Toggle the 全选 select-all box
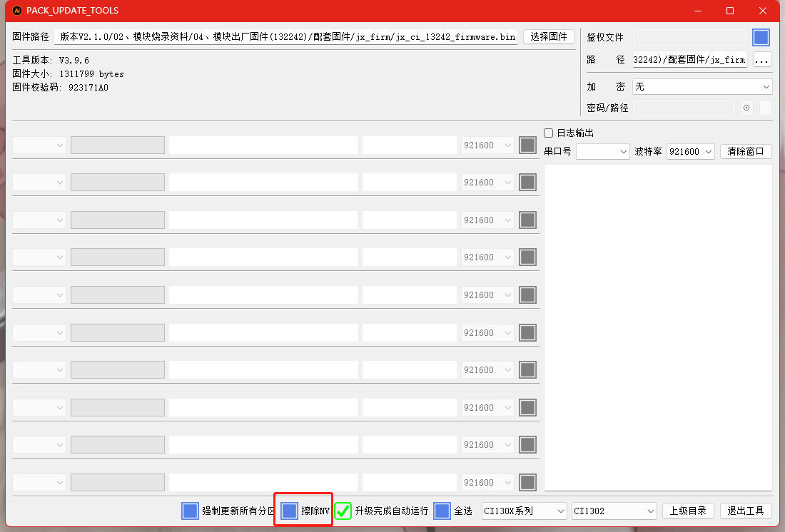Viewport: 785px width, 532px height. [x=442, y=511]
